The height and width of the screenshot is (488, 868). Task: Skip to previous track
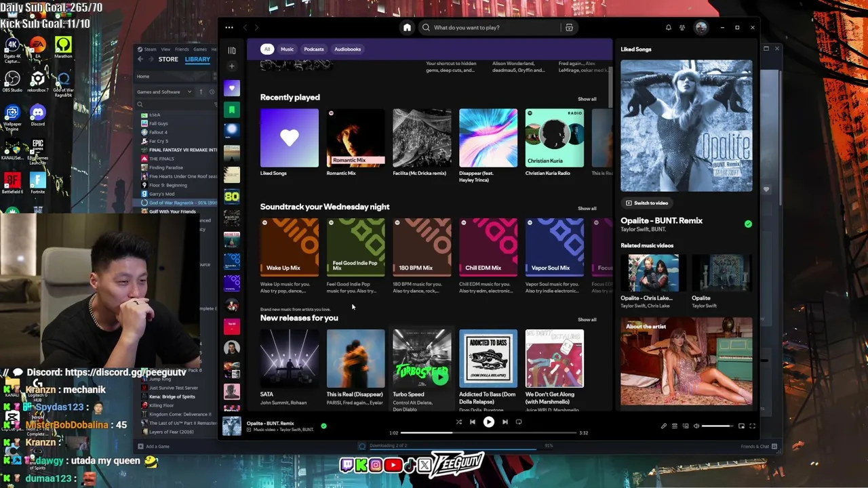[473, 422]
